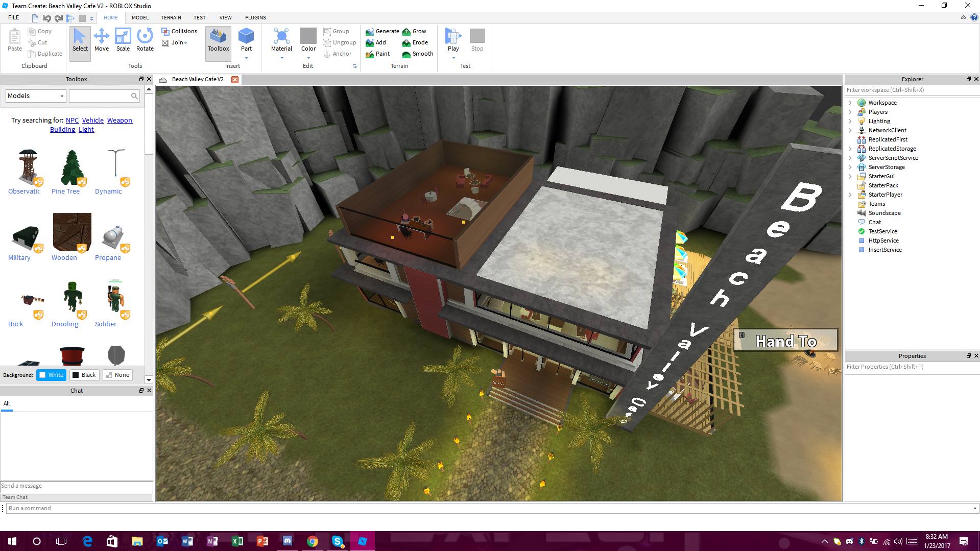Image resolution: width=980 pixels, height=551 pixels.
Task: Click the Ungroup button
Action: (340, 42)
